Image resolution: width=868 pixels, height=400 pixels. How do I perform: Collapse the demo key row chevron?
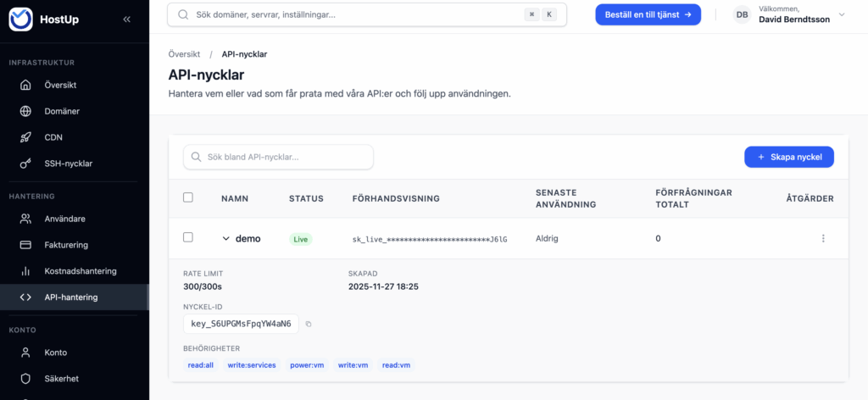pos(225,239)
